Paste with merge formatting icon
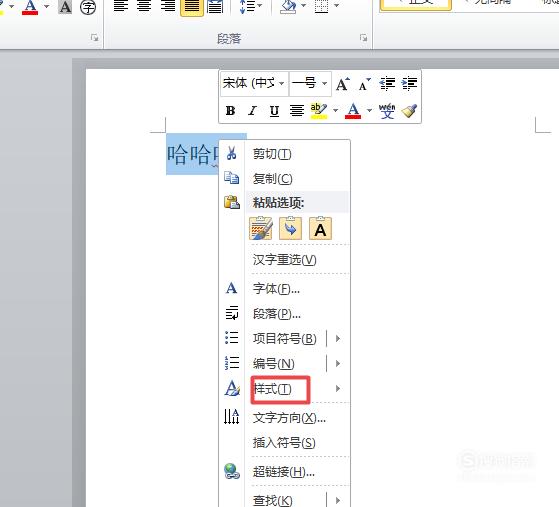This screenshot has width=559, height=507. 291,229
